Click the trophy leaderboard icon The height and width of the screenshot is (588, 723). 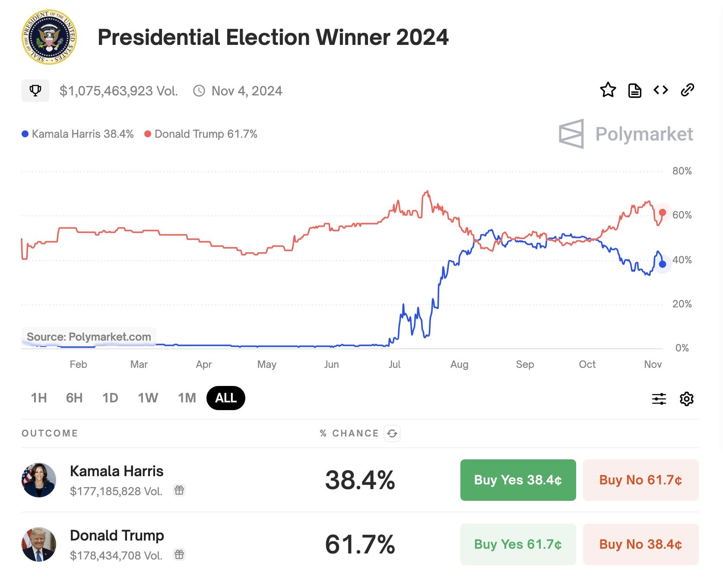35,90
